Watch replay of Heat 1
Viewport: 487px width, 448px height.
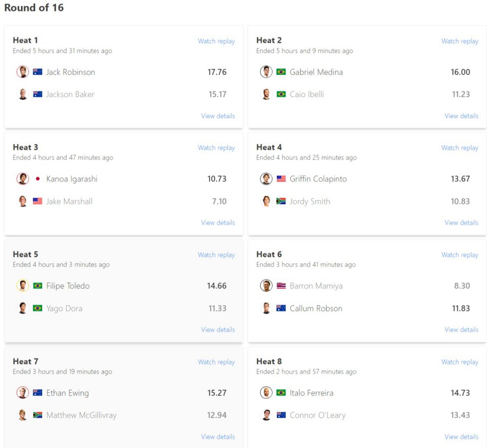point(216,41)
